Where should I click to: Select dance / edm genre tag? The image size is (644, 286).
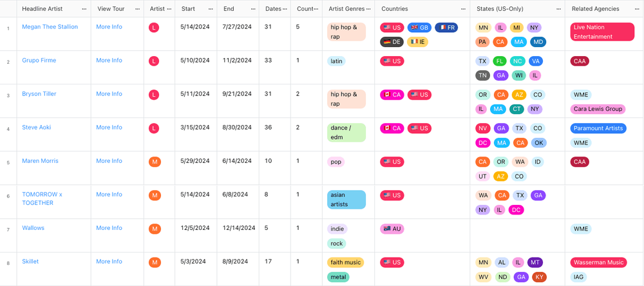(x=346, y=133)
